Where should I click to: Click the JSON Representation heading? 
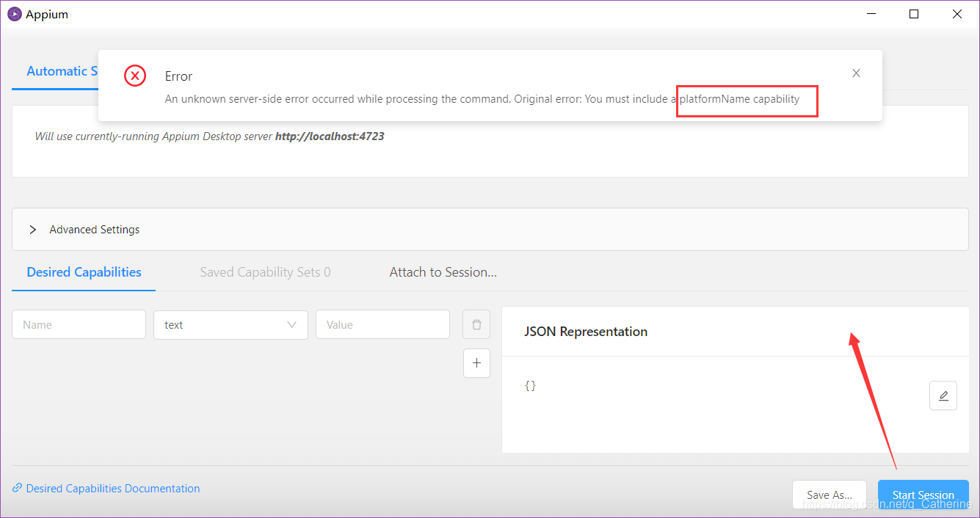click(586, 332)
